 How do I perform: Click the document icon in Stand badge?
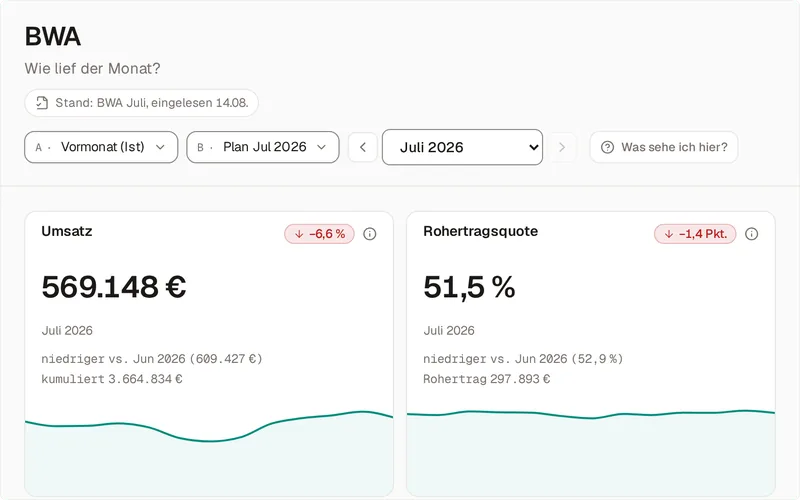[42, 103]
